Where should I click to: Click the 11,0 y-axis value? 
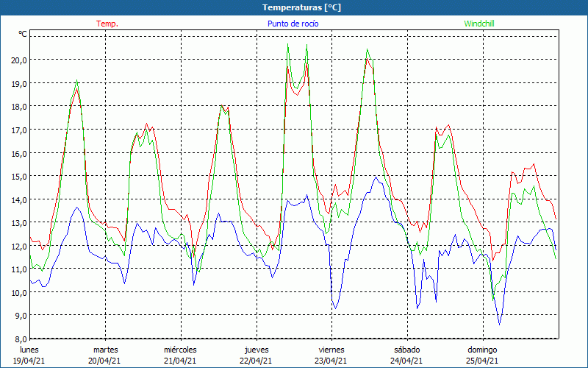point(19,269)
